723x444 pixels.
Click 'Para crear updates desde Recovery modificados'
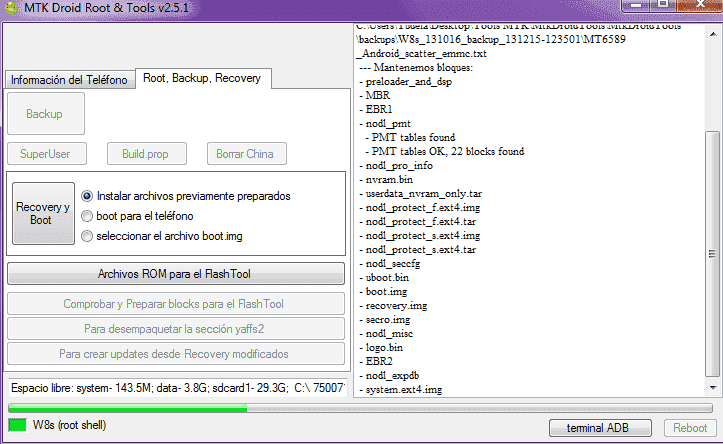[x=176, y=354]
